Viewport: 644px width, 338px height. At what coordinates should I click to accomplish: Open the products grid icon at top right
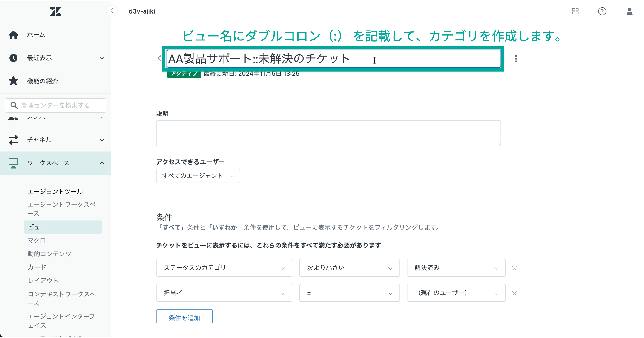[575, 11]
